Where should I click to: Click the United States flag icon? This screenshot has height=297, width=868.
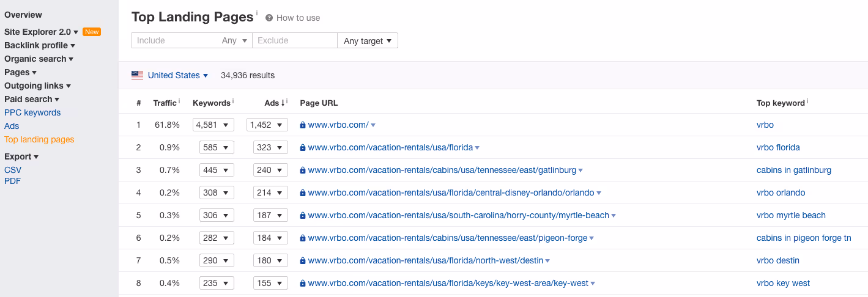pos(137,75)
